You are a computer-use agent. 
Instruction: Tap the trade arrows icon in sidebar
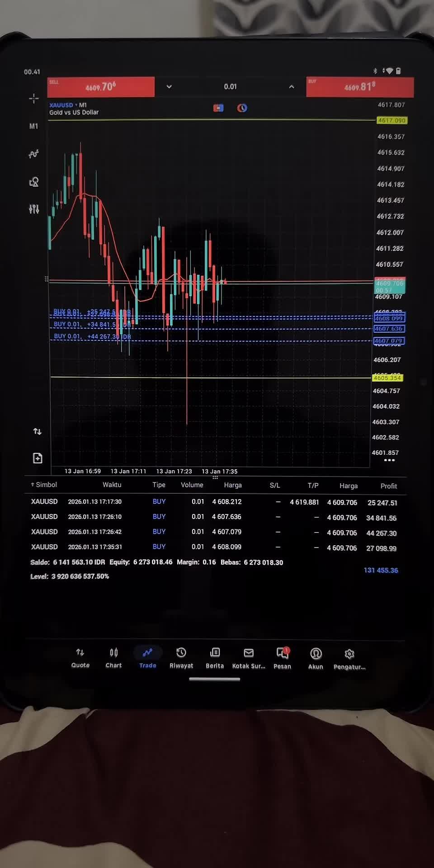(38, 431)
